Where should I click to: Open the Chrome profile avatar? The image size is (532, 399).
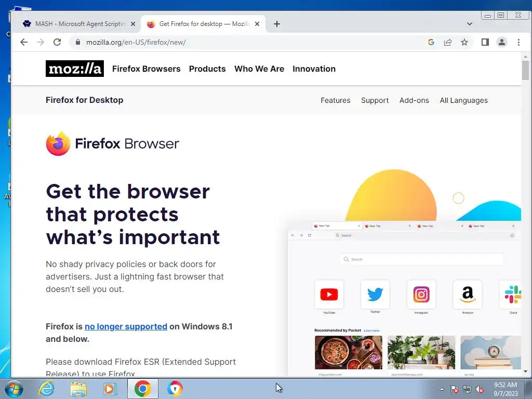coord(502,42)
